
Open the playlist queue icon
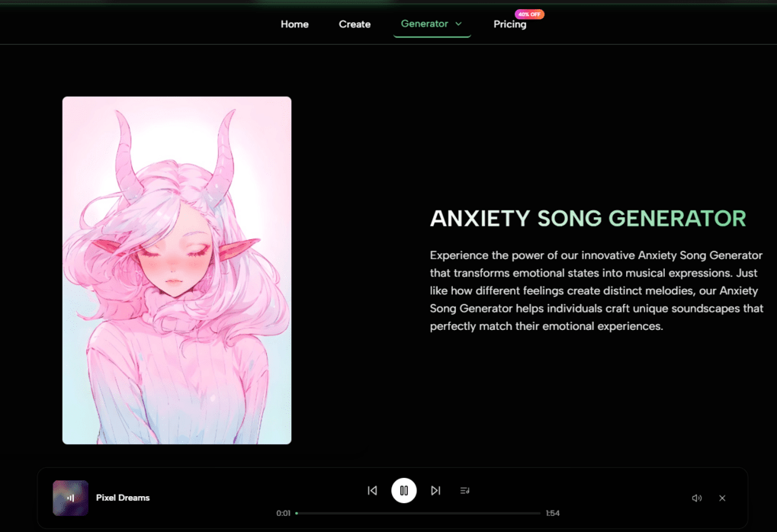(x=464, y=490)
